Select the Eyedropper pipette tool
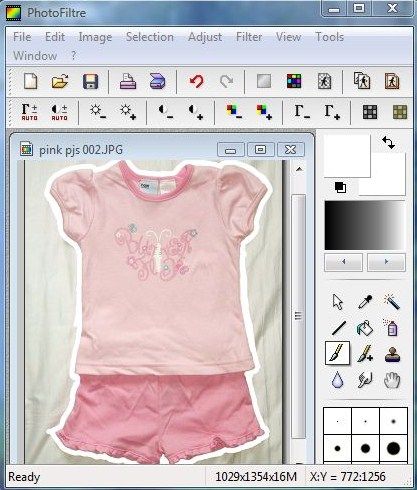 365,302
